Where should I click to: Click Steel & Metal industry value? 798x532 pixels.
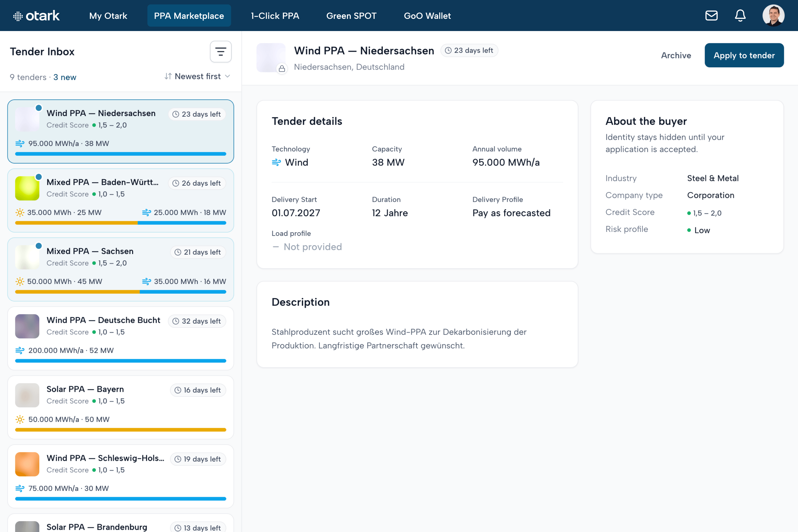coord(713,178)
